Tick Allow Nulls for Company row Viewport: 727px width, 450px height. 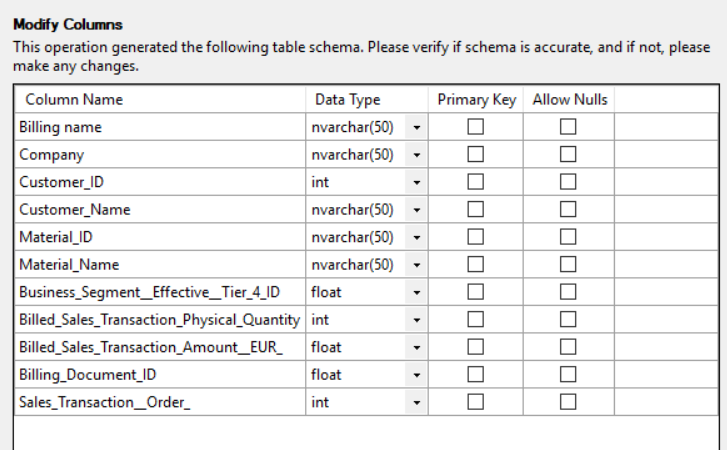[568, 155]
